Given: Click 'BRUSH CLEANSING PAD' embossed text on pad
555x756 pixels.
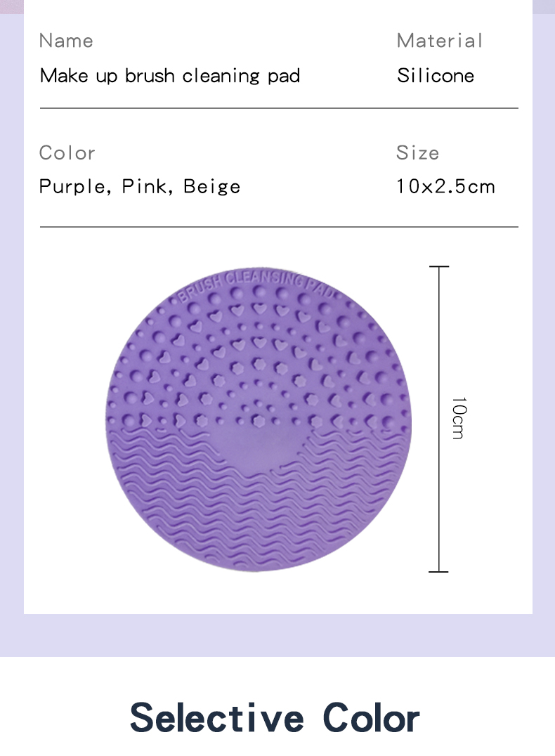Looking at the screenshot, I should pos(259,285).
